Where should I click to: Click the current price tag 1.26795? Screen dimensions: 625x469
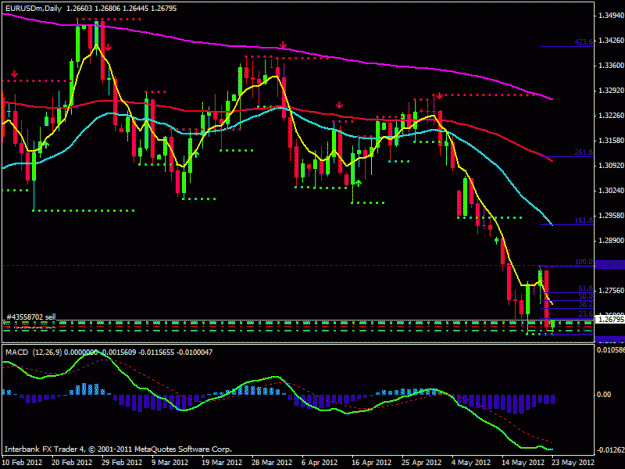(x=610, y=319)
